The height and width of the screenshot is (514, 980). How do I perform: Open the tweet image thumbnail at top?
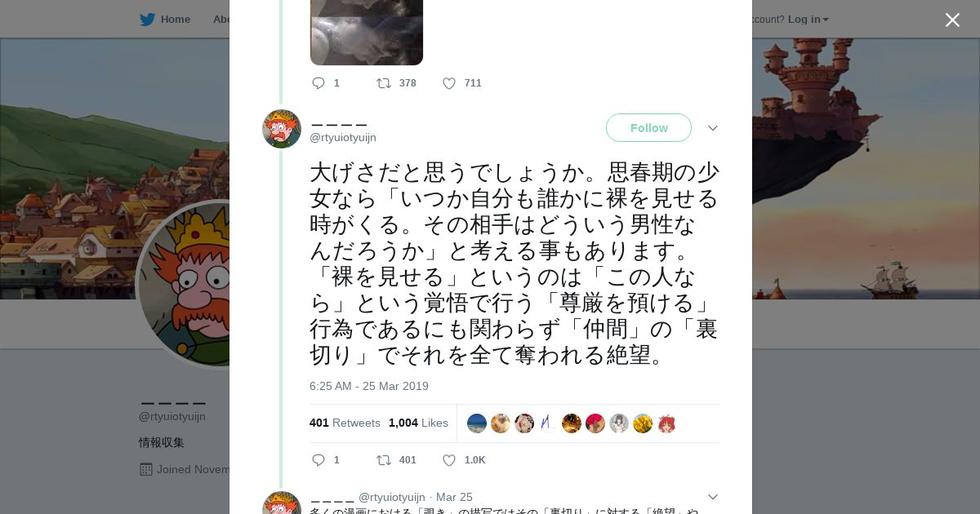pyautogui.click(x=367, y=32)
